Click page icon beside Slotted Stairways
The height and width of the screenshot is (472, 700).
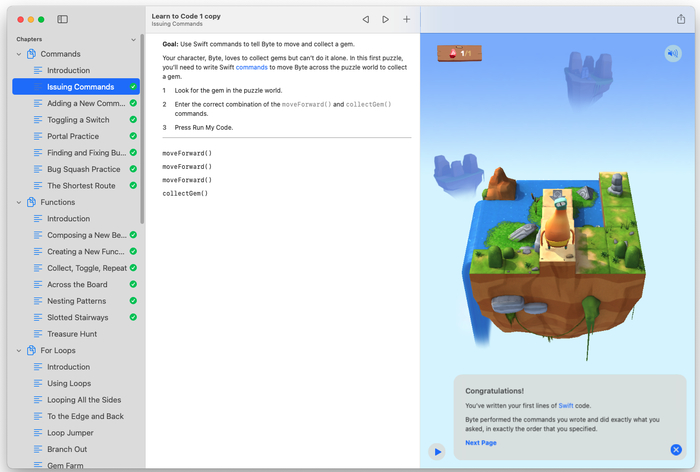38,317
